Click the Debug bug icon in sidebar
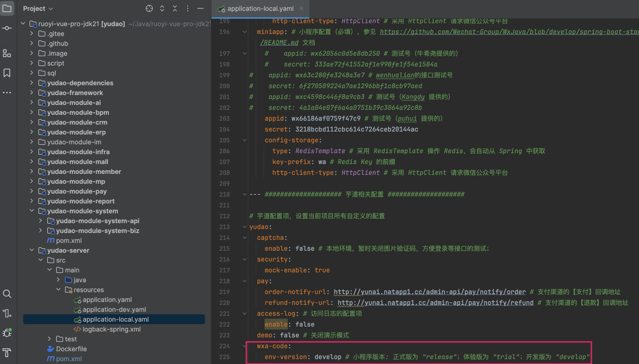639x364 pixels. [7, 333]
